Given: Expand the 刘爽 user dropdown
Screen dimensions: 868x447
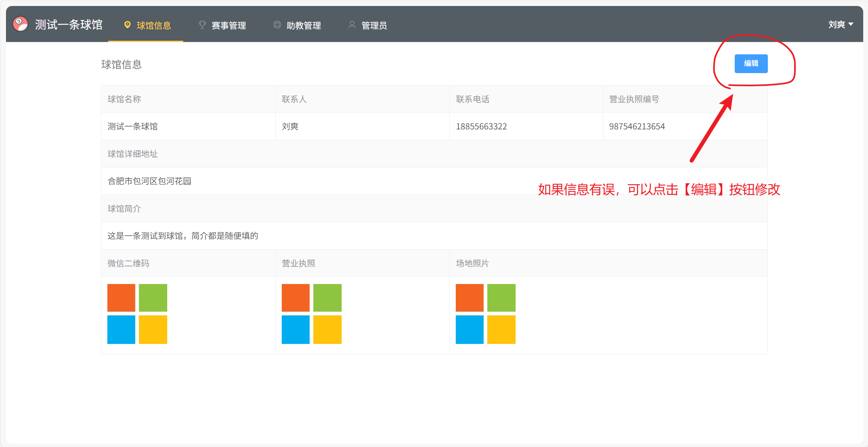Looking at the screenshot, I should point(836,25).
